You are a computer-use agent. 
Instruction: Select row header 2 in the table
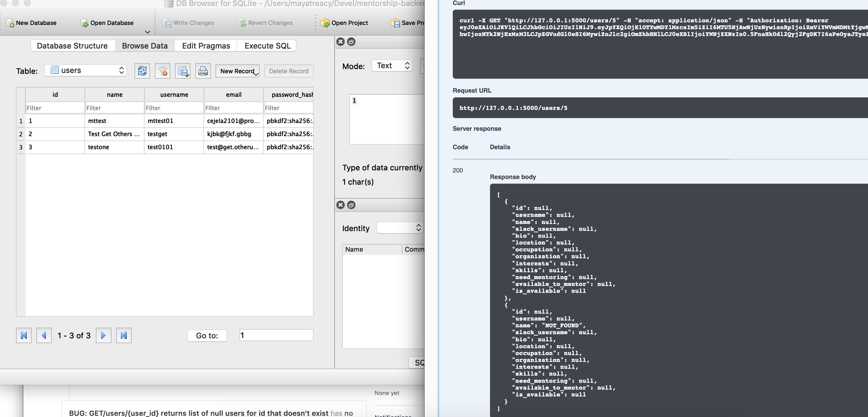coord(21,134)
